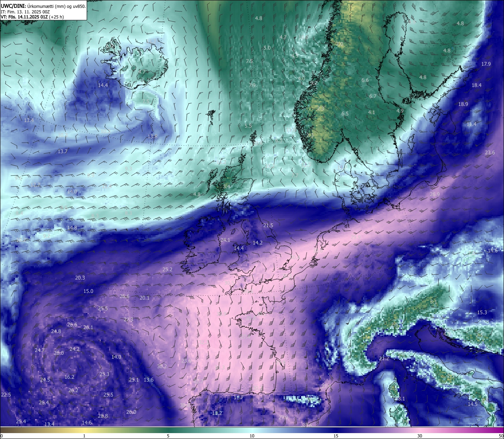Click the '18.1' value near Sardinia
This screenshot has height=439, width=504.
(x=400, y=399)
